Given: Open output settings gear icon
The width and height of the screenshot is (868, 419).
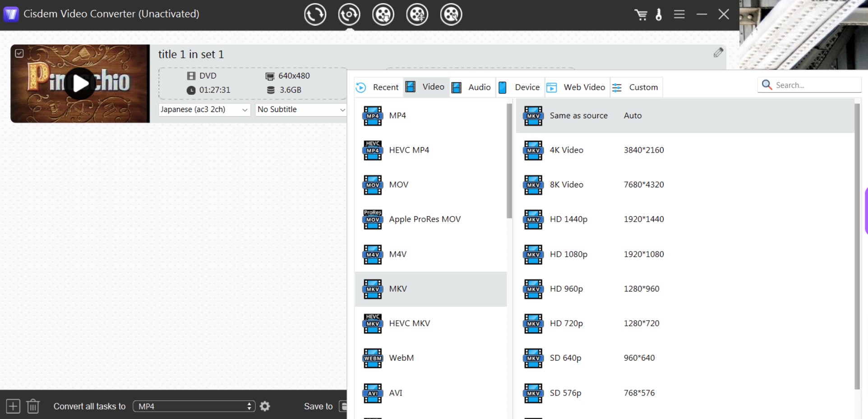Looking at the screenshot, I should [x=265, y=406].
